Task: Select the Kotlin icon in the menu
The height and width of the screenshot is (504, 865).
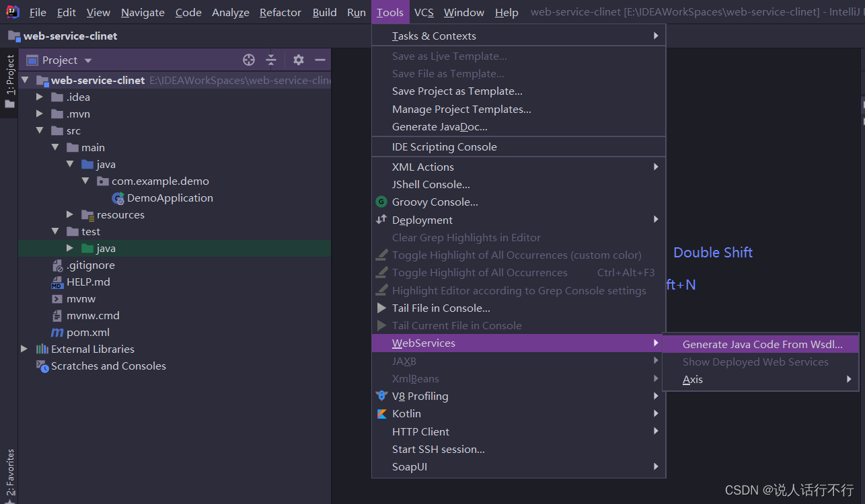Action: coord(381,413)
